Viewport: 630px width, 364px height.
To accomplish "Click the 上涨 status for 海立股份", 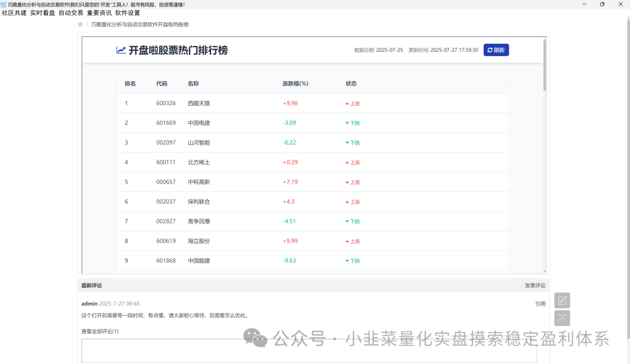I will coord(353,241).
